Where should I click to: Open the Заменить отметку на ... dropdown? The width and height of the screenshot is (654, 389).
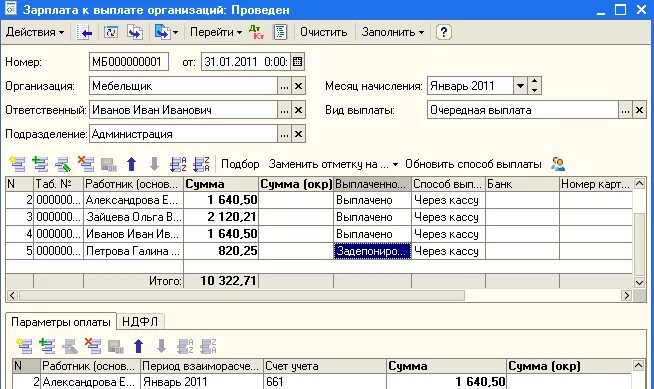[x=333, y=164]
